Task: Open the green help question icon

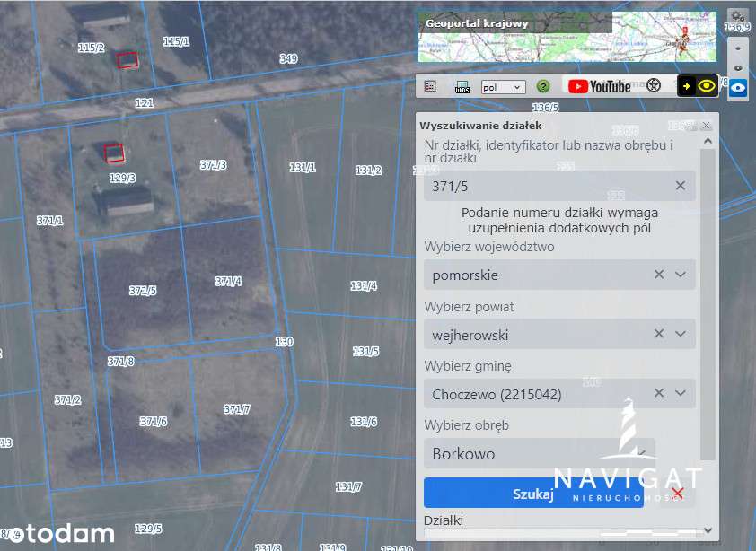Action: [543, 86]
